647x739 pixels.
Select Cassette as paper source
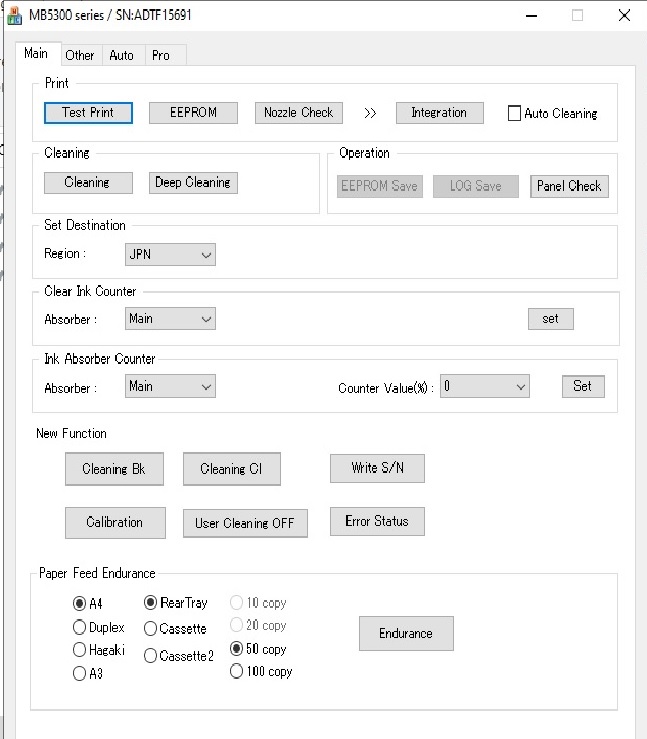click(x=151, y=629)
